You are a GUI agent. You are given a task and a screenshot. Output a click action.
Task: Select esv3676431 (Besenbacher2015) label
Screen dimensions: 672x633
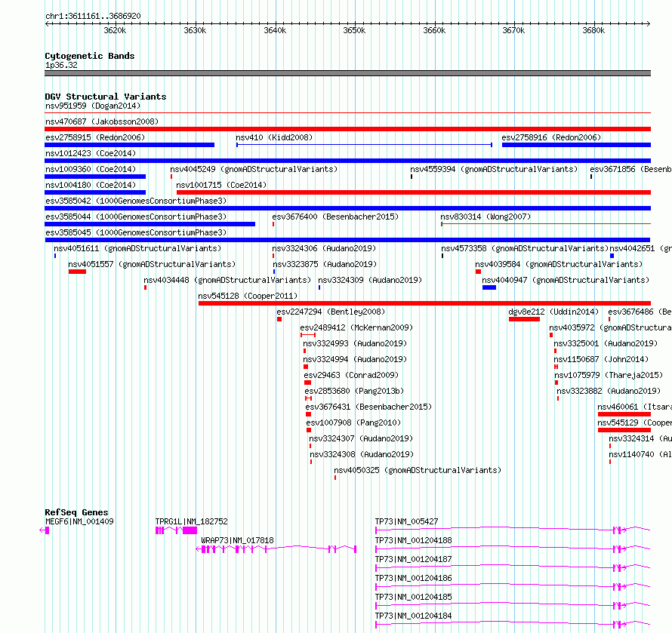(368, 407)
